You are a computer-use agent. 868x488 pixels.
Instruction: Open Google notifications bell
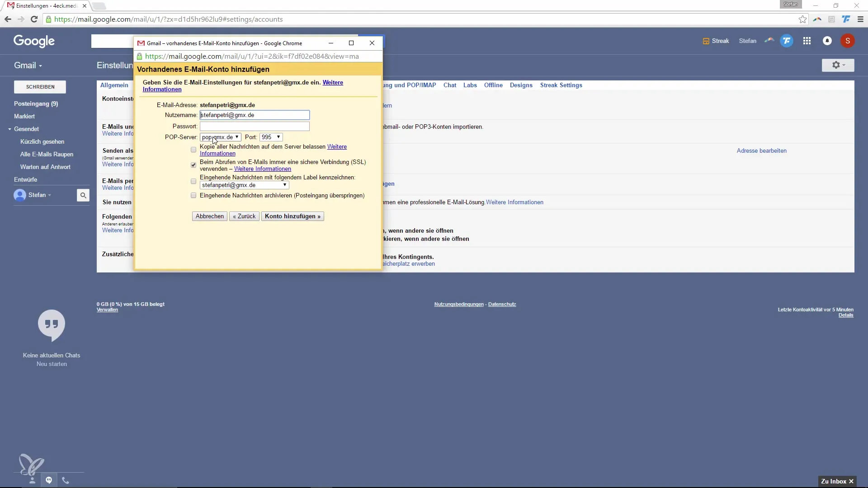[x=827, y=41]
